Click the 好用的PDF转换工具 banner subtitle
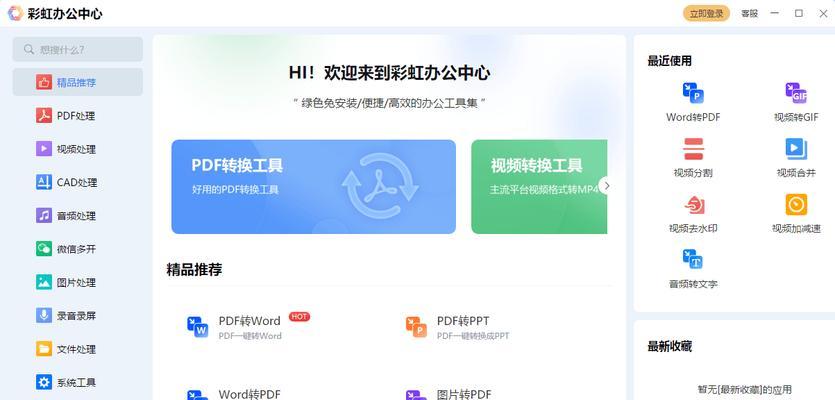Screen dimensions: 835x400 pos(235,190)
